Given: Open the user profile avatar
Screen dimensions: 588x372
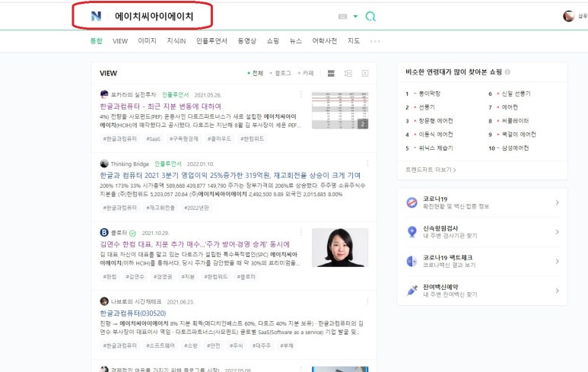Looking at the screenshot, I should pos(568,16).
